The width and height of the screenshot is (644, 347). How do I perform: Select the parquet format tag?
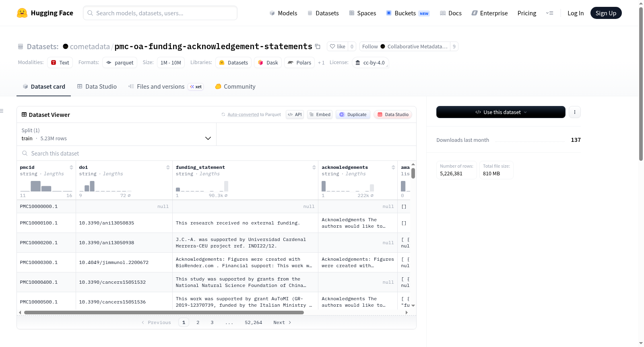(120, 62)
